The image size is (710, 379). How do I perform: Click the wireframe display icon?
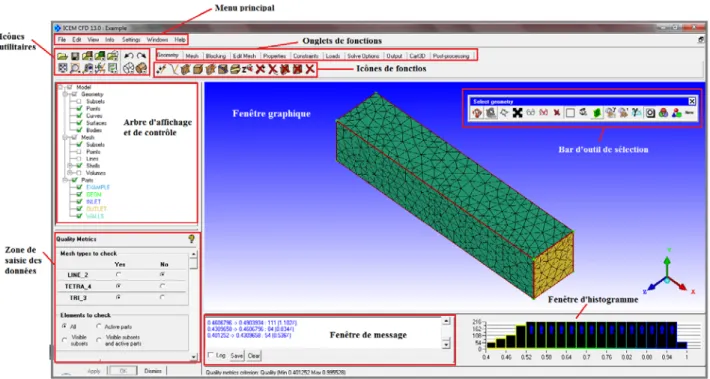coord(129,68)
